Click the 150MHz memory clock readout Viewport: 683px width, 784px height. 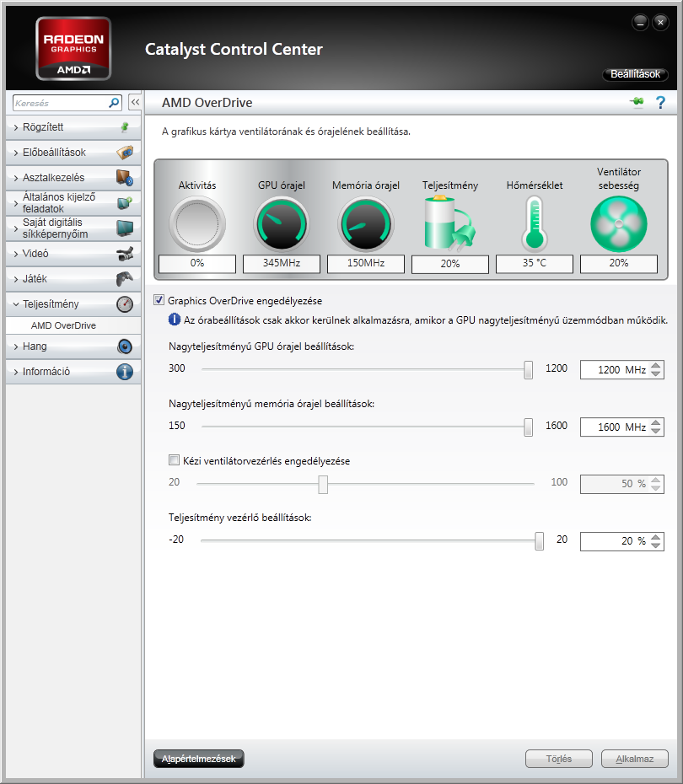[366, 264]
